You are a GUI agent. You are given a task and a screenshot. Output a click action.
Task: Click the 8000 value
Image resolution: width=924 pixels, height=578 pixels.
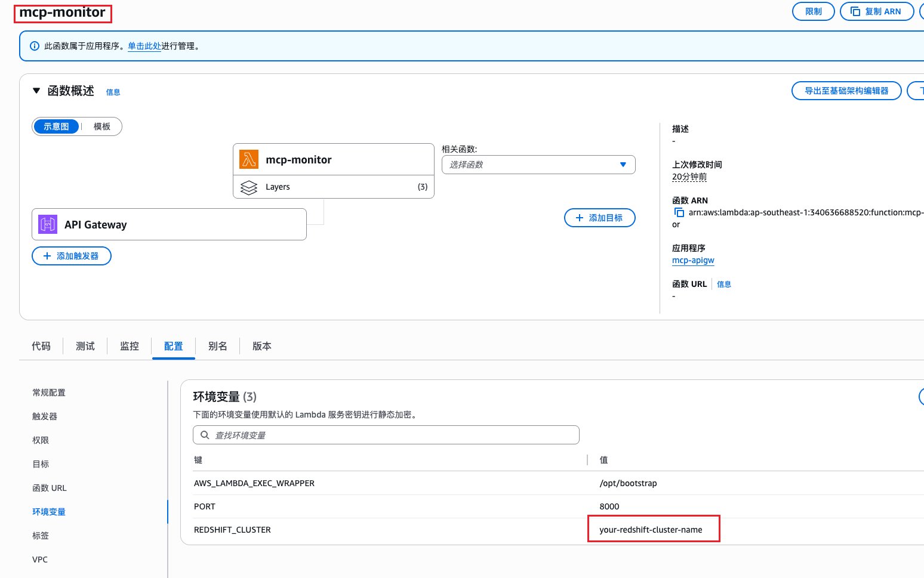click(609, 506)
